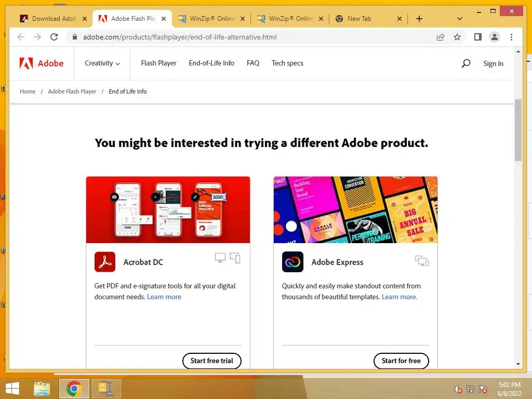
Task: Open the search magnifier icon
Action: point(466,63)
